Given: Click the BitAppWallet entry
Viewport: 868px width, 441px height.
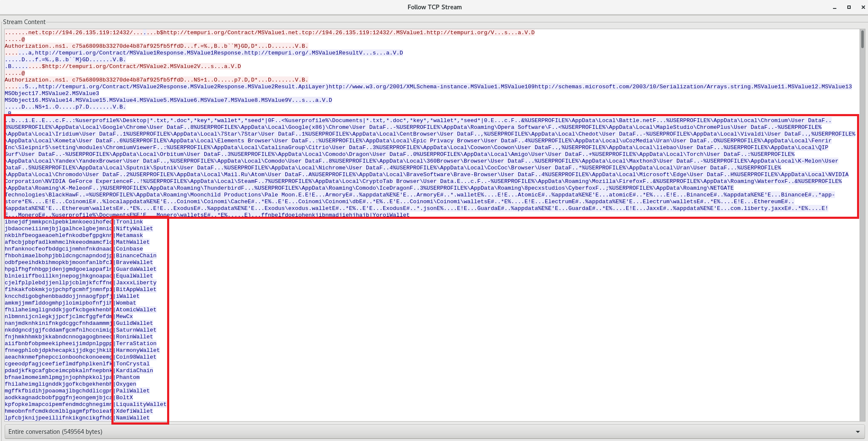Looking at the screenshot, I should click(136, 289).
